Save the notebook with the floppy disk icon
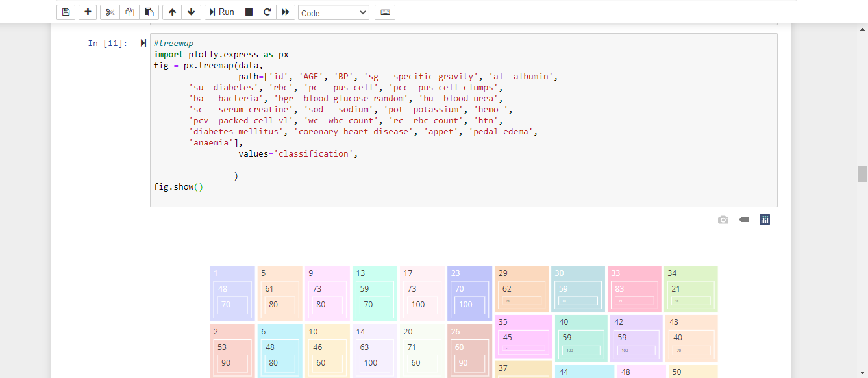The height and width of the screenshot is (378, 868). tap(66, 12)
